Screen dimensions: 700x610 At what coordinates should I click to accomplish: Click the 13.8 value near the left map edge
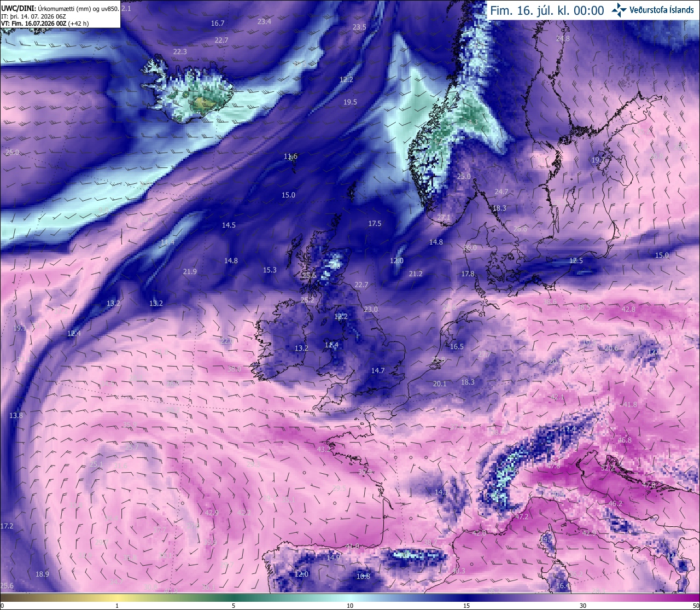click(16, 415)
